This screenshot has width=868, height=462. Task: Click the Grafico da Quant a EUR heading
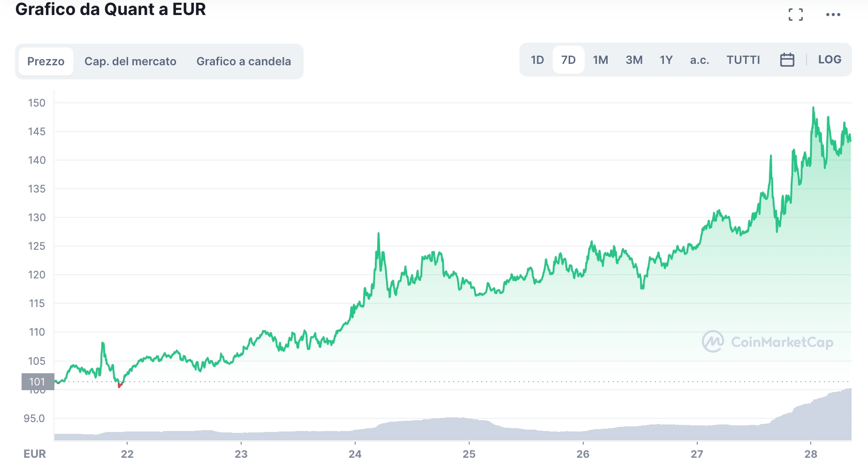click(111, 9)
